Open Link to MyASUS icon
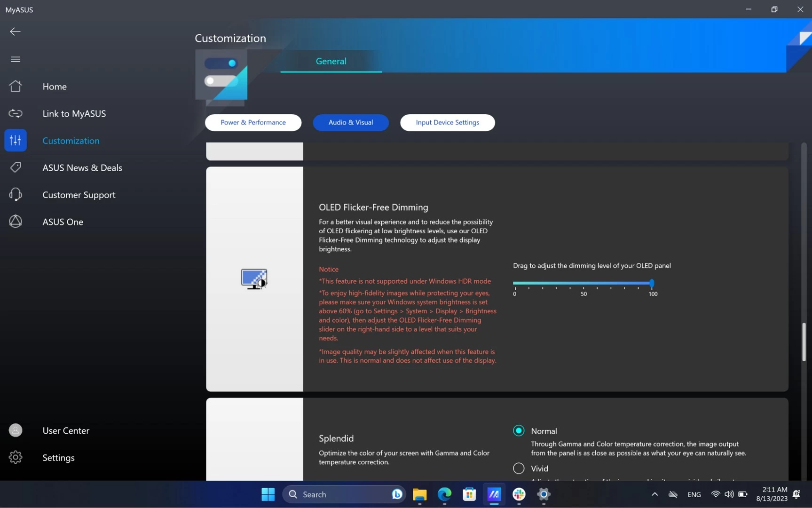The width and height of the screenshot is (812, 508). click(16, 113)
